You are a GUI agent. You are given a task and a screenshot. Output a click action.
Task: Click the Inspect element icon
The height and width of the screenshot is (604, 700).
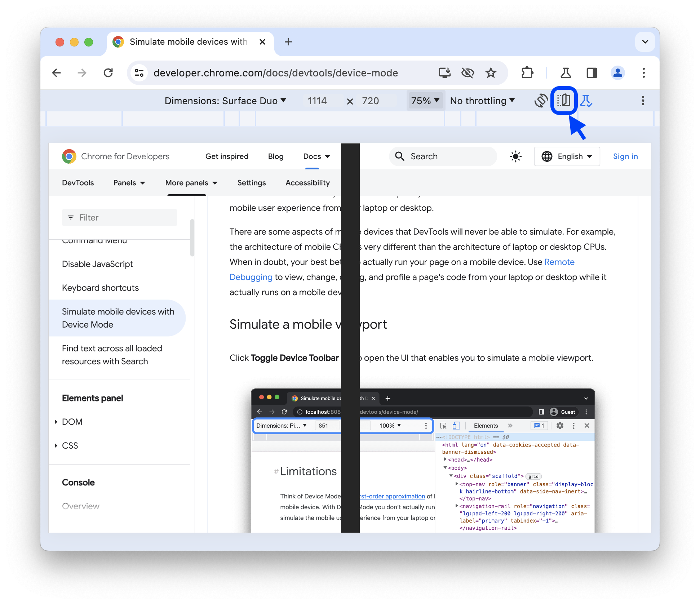pyautogui.click(x=443, y=425)
